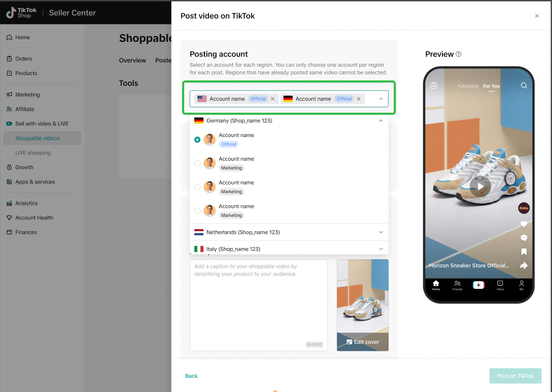Image resolution: width=552 pixels, height=392 pixels.
Task: Expand the Italy (Shop_name 123) group
Action: [381, 249]
